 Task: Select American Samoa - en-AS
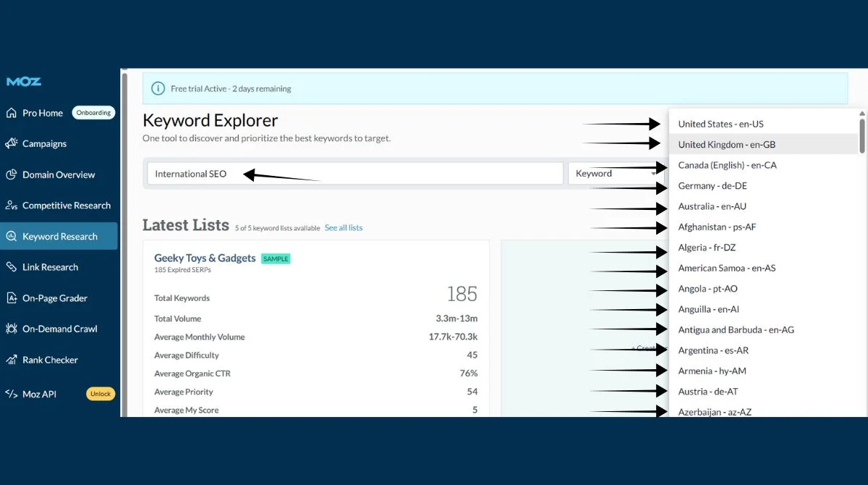pyautogui.click(x=764, y=268)
